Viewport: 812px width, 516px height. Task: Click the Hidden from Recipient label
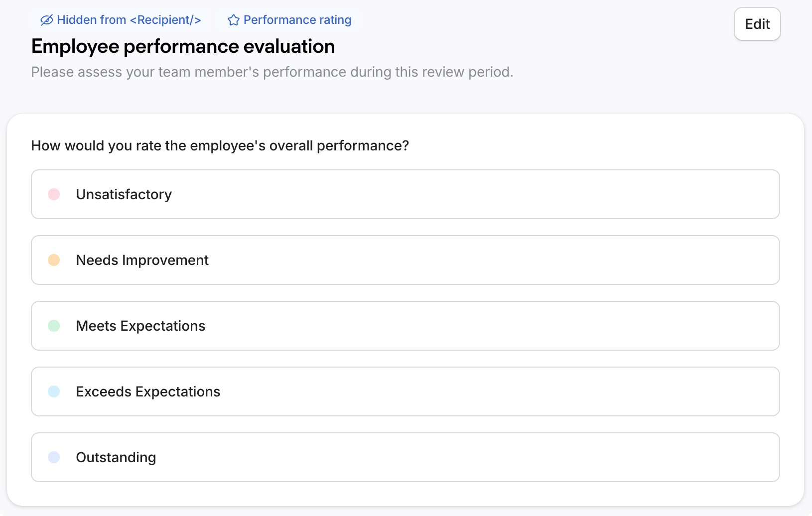pyautogui.click(x=129, y=20)
